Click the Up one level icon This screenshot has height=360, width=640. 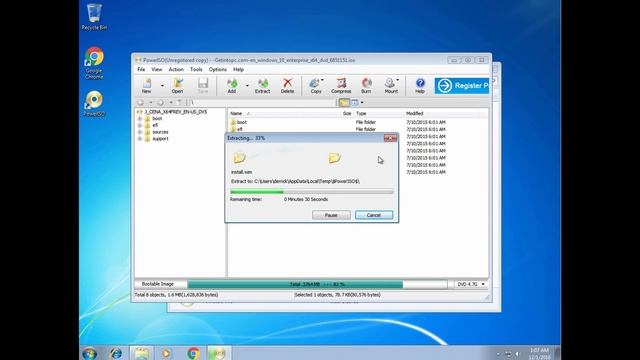[179, 102]
